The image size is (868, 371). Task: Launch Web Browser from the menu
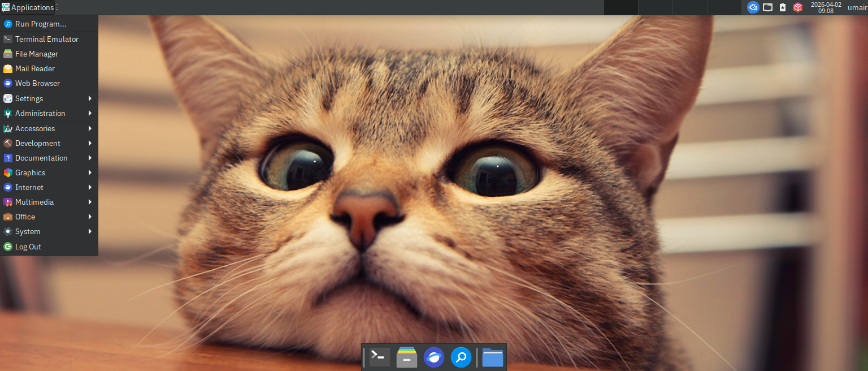49,83
